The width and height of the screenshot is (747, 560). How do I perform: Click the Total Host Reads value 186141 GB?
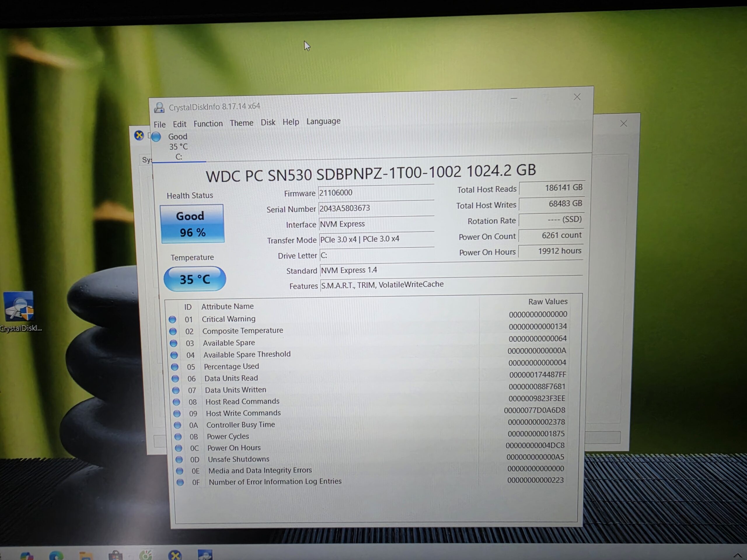tap(552, 188)
